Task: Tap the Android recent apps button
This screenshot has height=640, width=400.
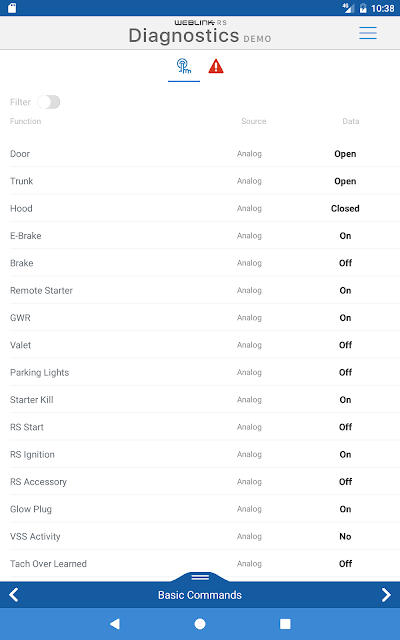Action: (x=285, y=624)
